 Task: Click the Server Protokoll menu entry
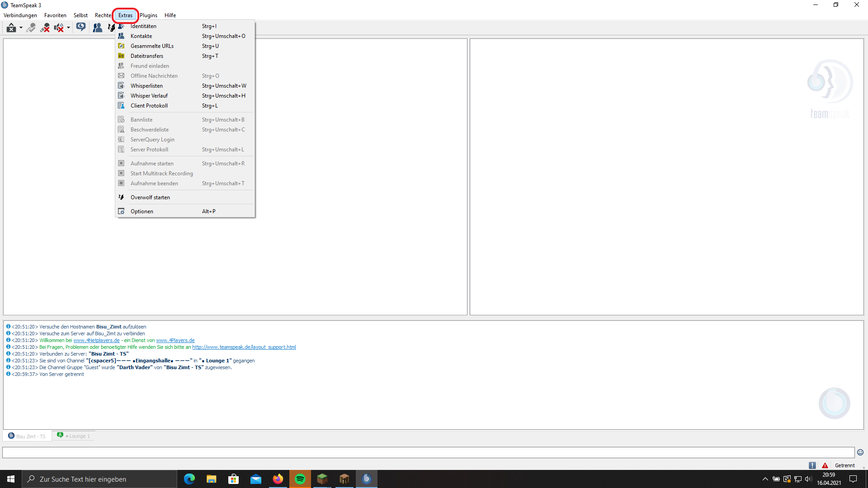185,150
